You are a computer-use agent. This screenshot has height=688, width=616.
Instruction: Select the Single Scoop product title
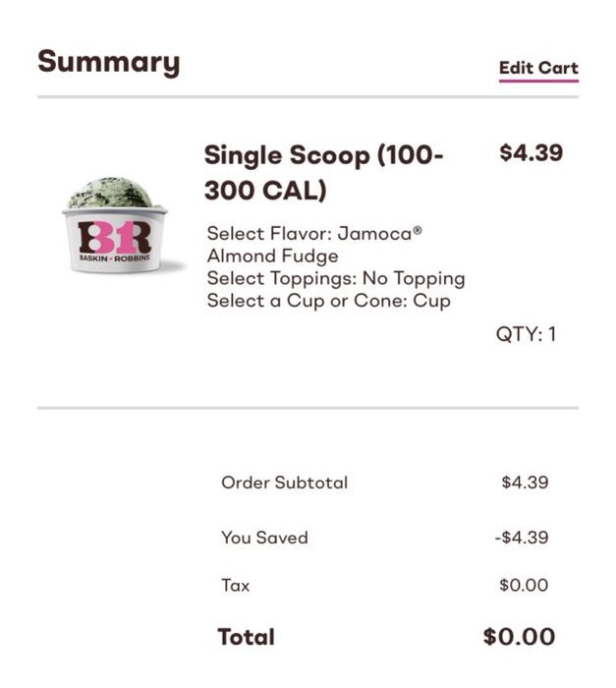click(324, 172)
